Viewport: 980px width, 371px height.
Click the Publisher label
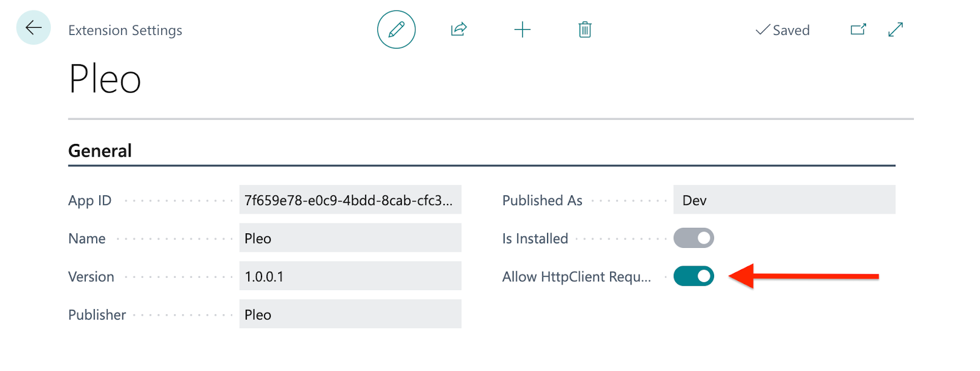click(x=97, y=314)
